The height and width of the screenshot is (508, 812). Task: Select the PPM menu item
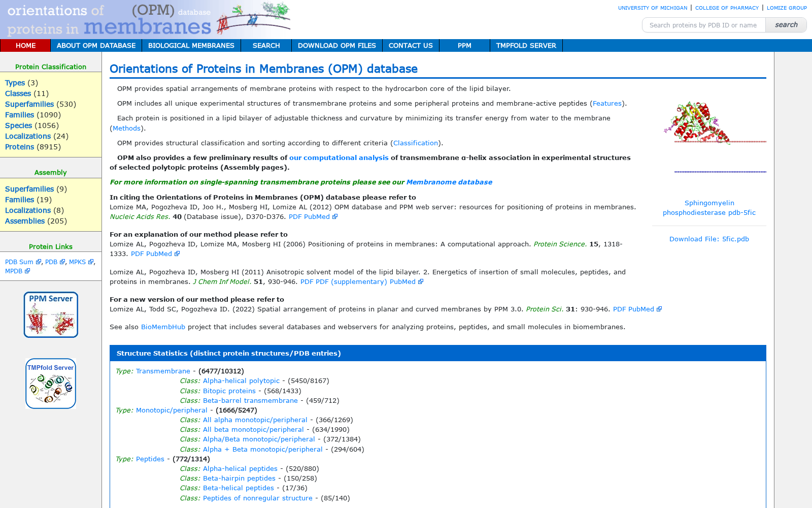[x=464, y=46]
